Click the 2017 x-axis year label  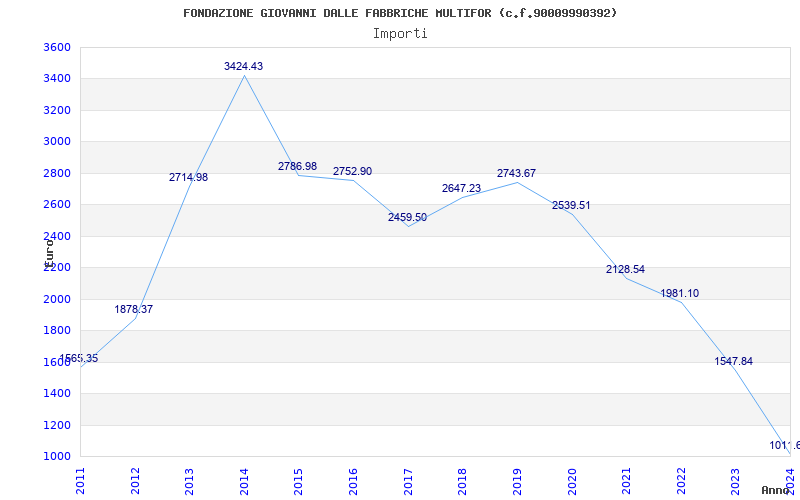[x=408, y=482]
